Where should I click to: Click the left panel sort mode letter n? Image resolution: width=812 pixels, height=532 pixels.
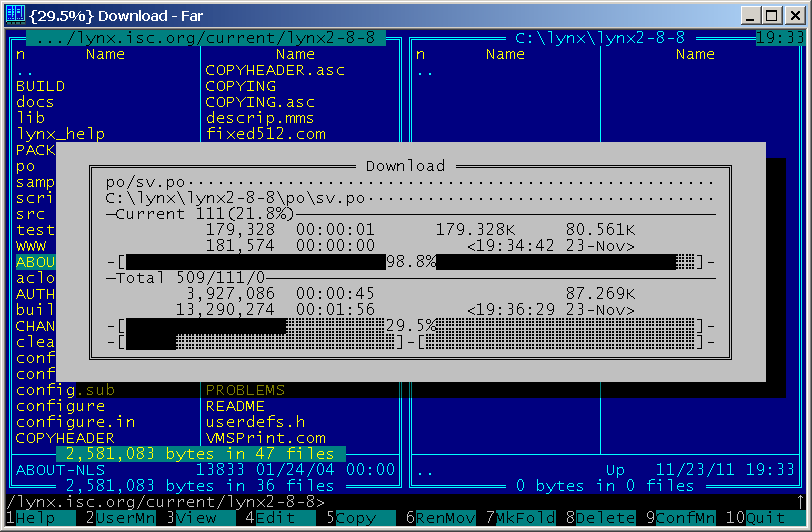(x=20, y=54)
